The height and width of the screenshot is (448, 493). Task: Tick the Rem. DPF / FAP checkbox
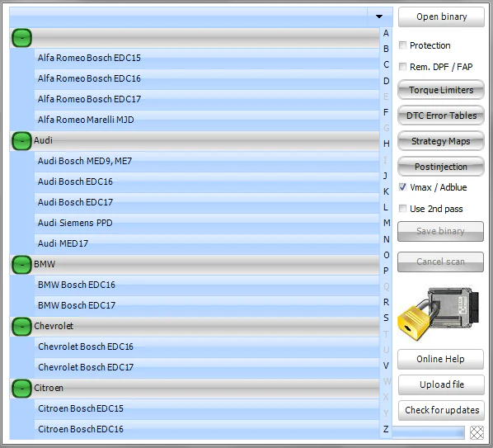[402, 67]
